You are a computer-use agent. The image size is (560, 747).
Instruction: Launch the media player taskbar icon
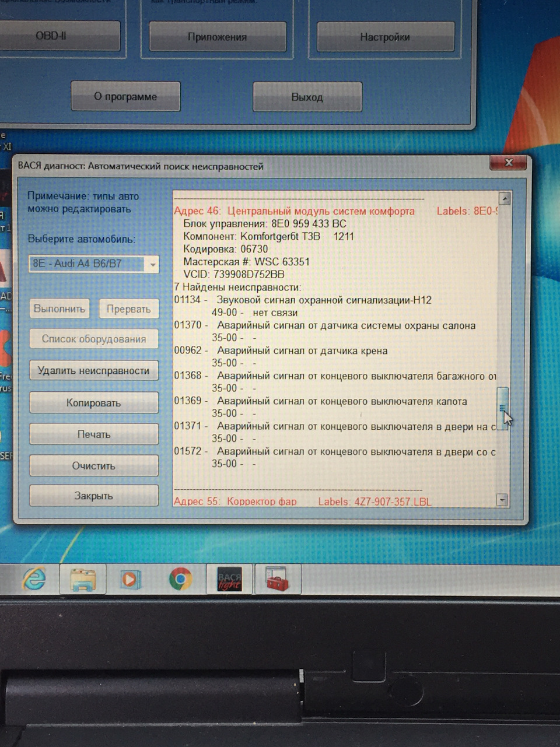[131, 579]
